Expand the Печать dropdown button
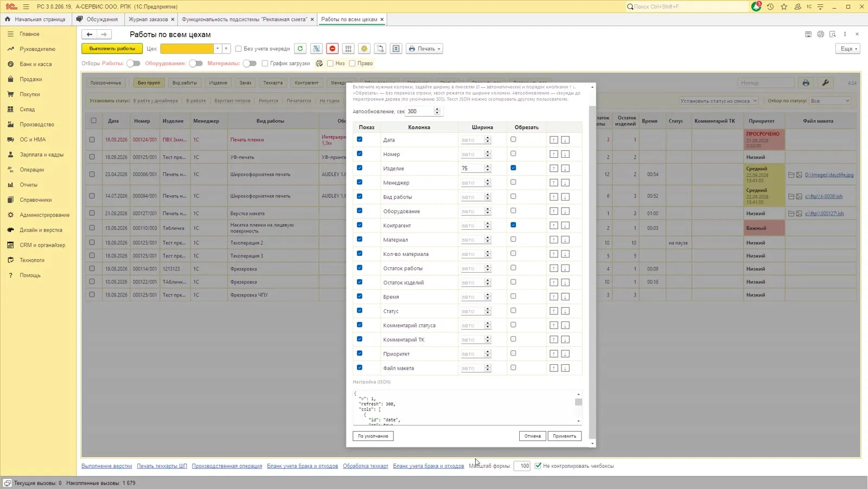Image resolution: width=868 pixels, height=489 pixels. pos(425,49)
